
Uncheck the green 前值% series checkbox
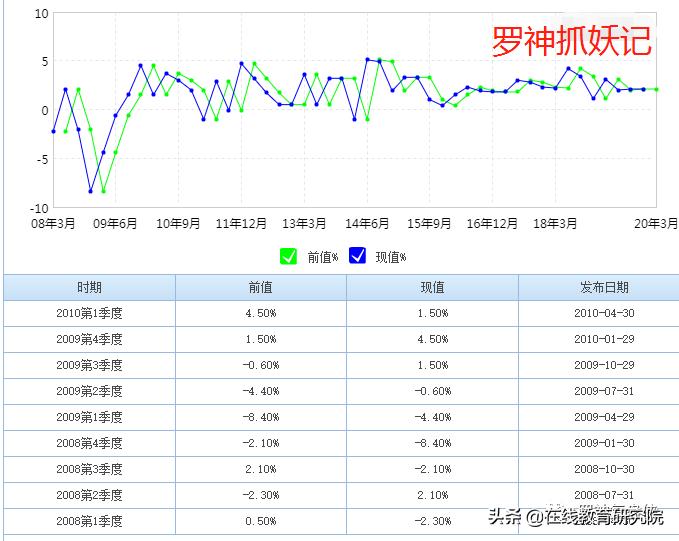(x=288, y=256)
